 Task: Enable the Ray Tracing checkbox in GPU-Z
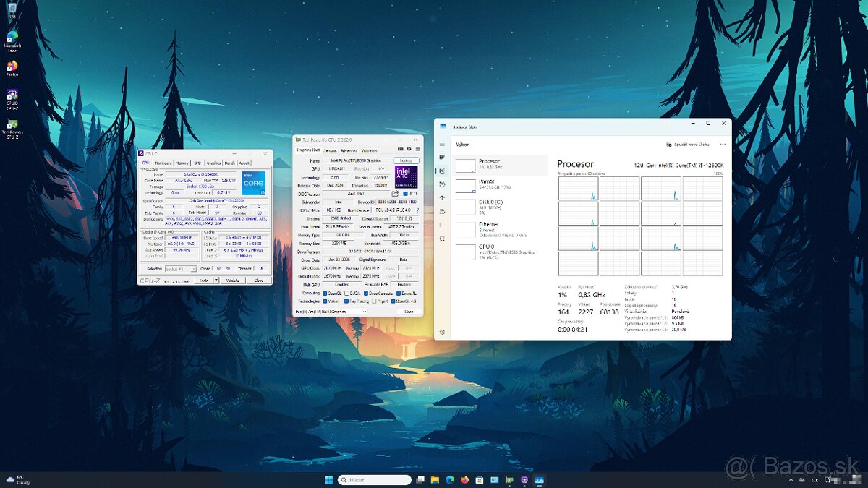pyautogui.click(x=346, y=301)
